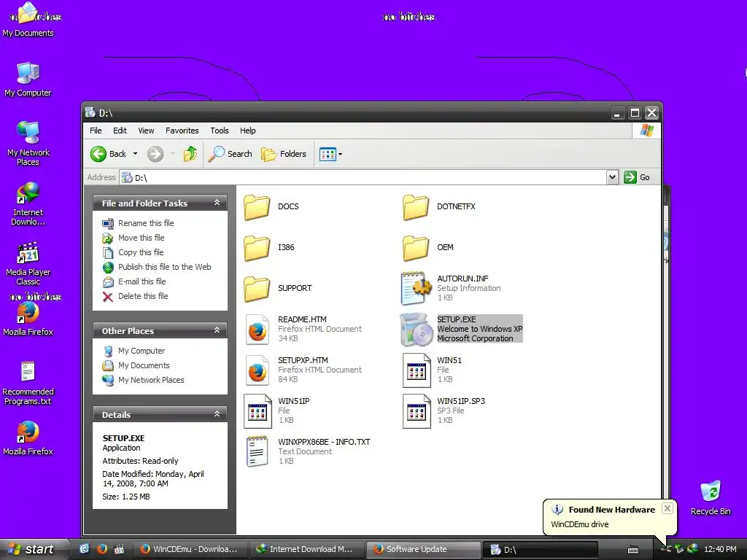Click the green Go button
Image resolution: width=747 pixels, height=560 pixels.
coord(637,177)
